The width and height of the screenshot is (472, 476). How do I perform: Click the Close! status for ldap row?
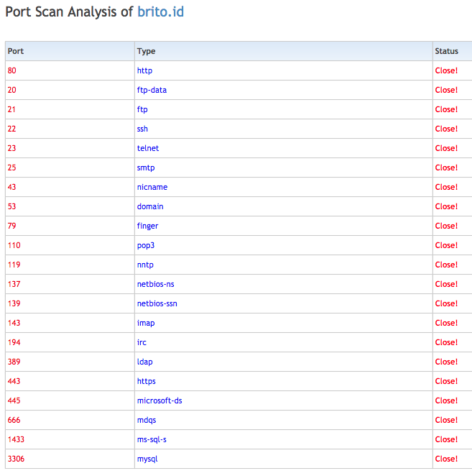(x=446, y=362)
